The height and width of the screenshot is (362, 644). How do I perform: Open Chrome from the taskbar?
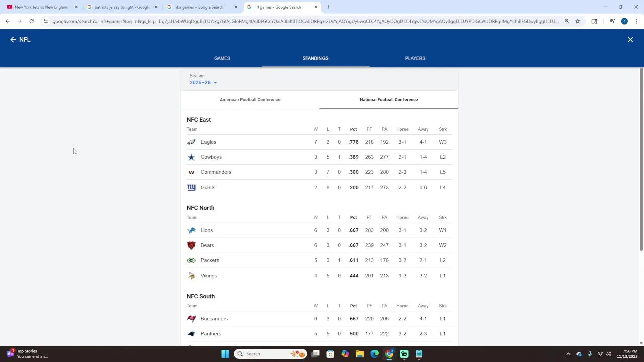point(389,354)
